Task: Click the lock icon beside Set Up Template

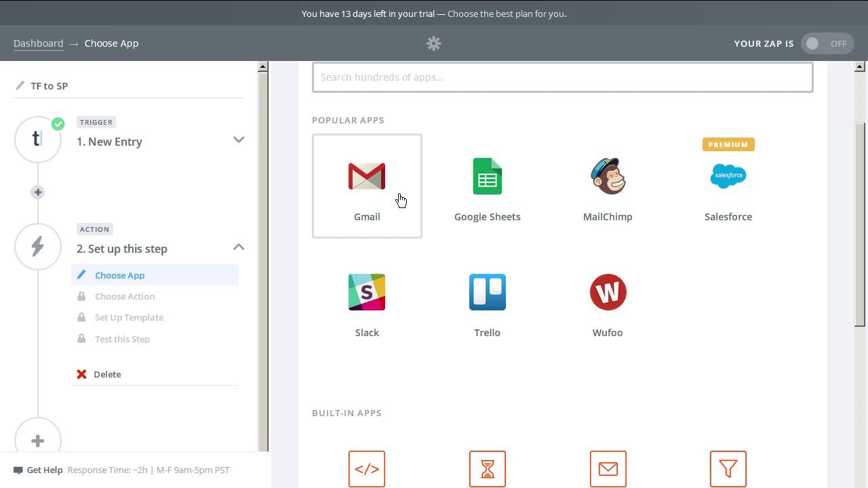Action: pos(81,317)
